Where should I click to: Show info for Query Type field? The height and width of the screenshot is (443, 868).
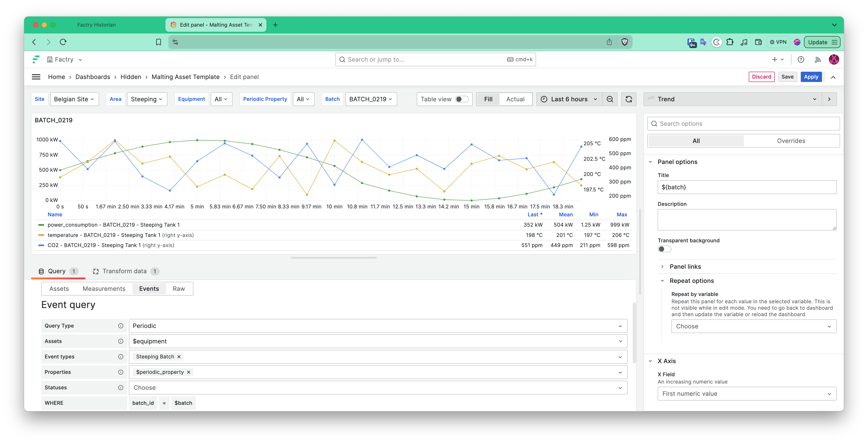coord(121,326)
